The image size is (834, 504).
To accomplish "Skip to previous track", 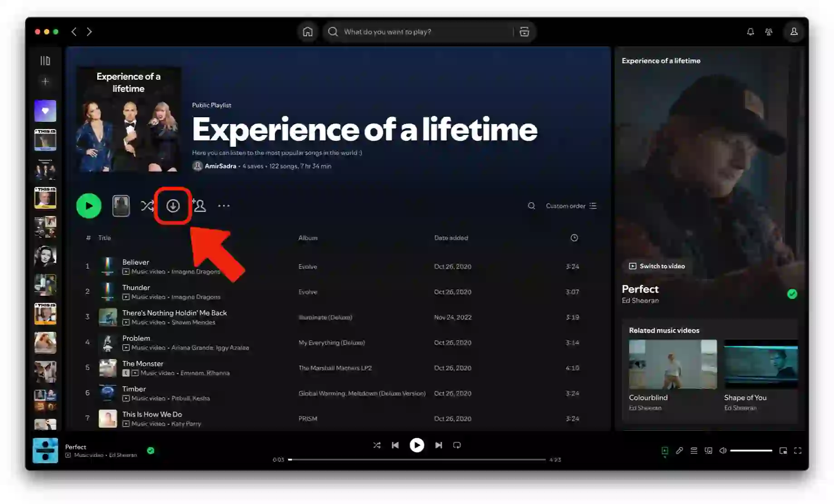I will [395, 445].
